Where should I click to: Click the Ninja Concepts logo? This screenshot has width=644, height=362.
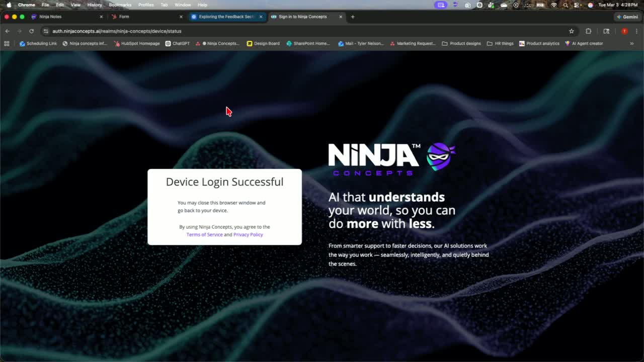point(392,159)
